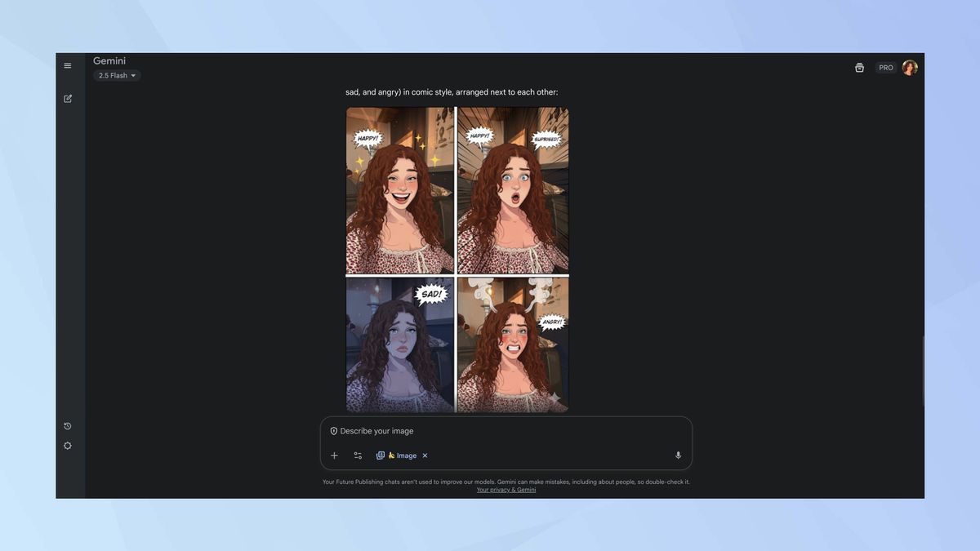Screen dimensions: 980x551
Task: Activate voice input with the microphone icon
Action: pos(678,455)
